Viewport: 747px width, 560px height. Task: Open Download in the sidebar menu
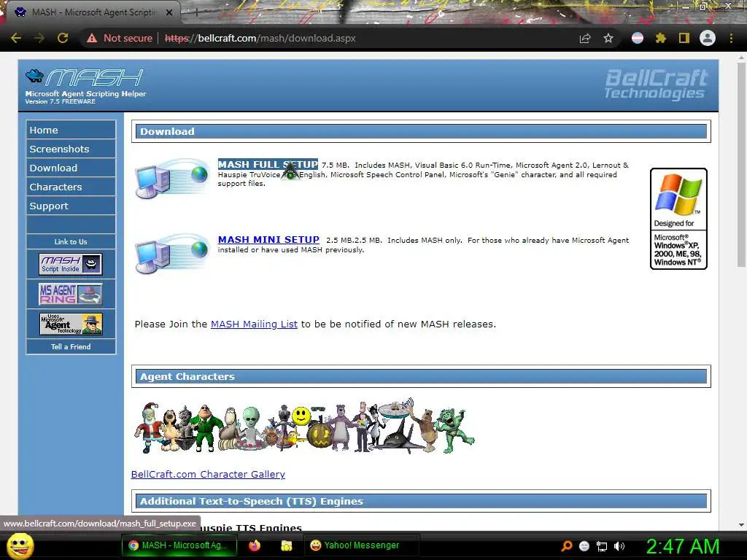tap(71, 168)
